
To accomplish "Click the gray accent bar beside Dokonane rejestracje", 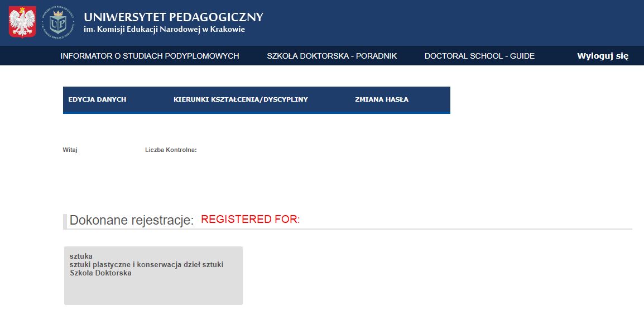I will tap(65, 221).
